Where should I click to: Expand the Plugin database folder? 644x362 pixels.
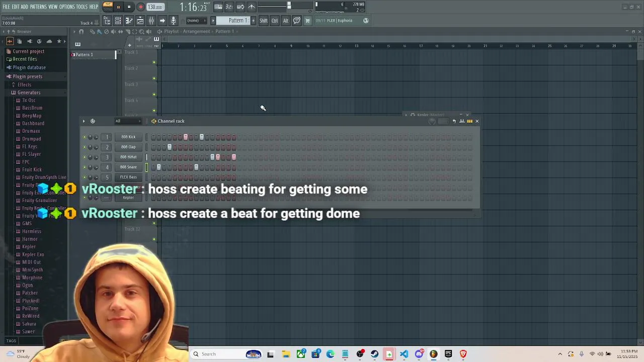[29, 67]
